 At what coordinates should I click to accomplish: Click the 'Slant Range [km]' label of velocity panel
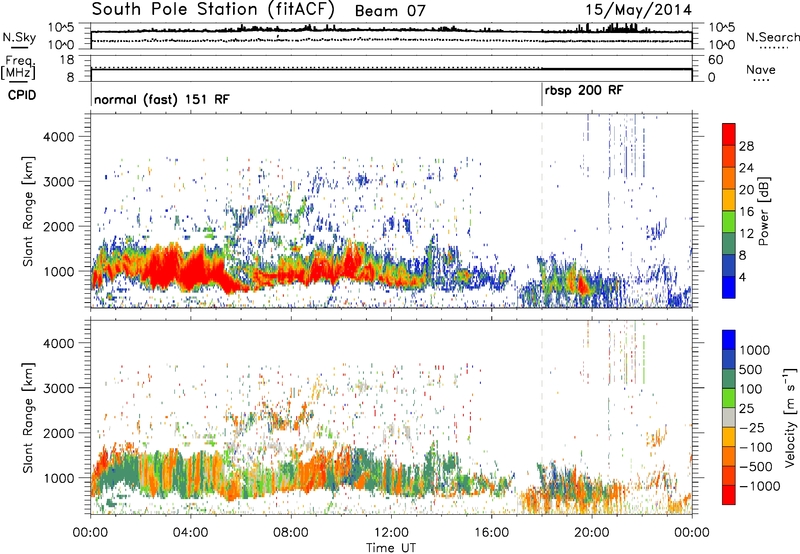point(28,417)
